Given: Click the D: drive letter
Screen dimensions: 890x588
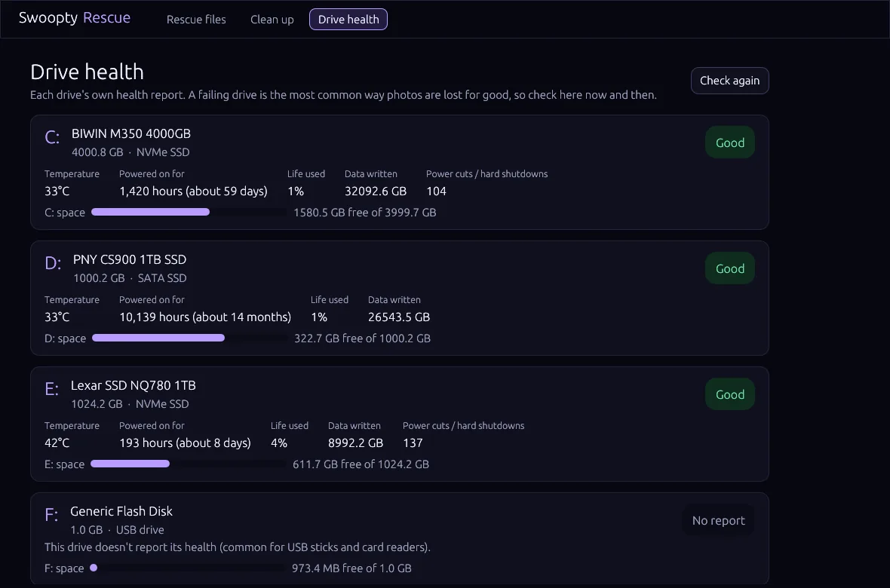Looking at the screenshot, I should tap(53, 263).
